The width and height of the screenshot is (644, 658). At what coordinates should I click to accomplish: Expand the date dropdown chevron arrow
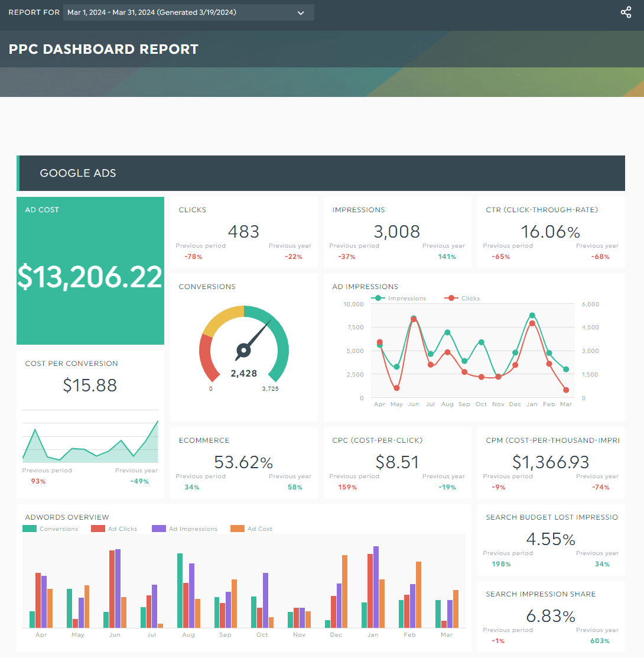tap(301, 13)
